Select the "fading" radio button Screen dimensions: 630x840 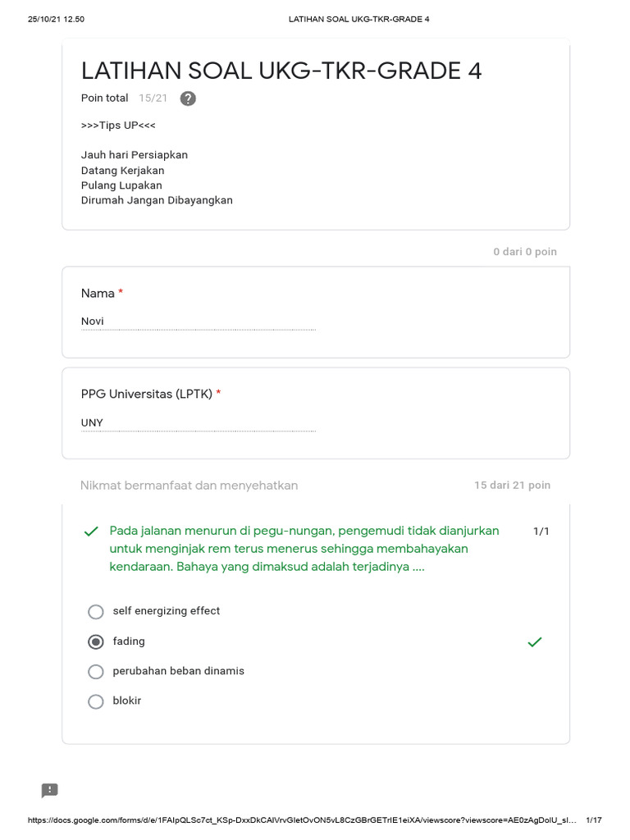pyautogui.click(x=96, y=641)
